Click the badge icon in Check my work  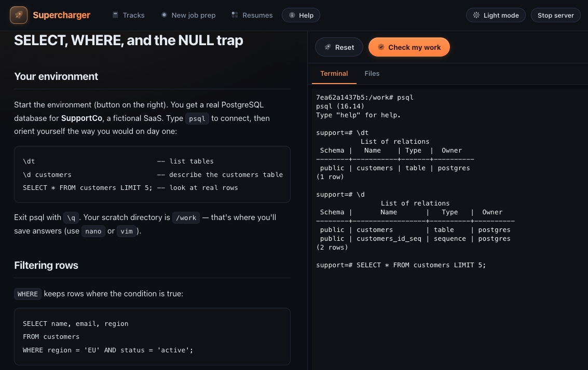click(x=381, y=47)
